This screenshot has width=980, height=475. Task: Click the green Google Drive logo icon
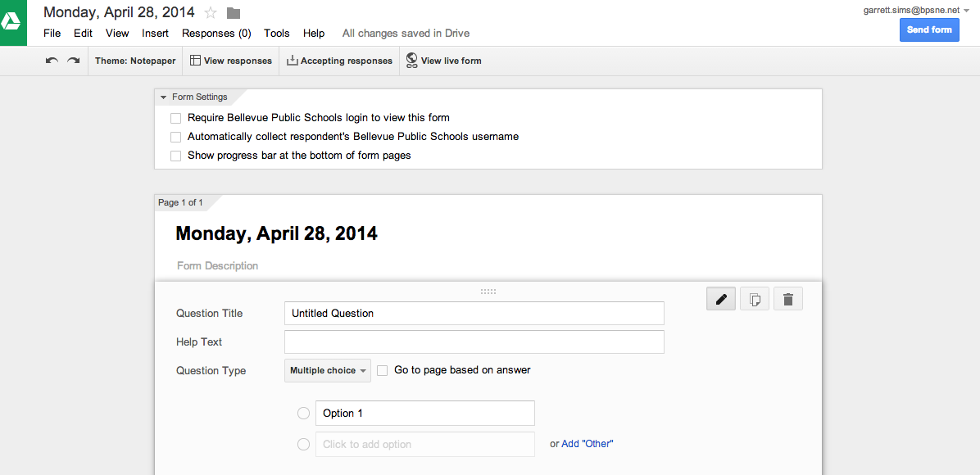coord(13,22)
